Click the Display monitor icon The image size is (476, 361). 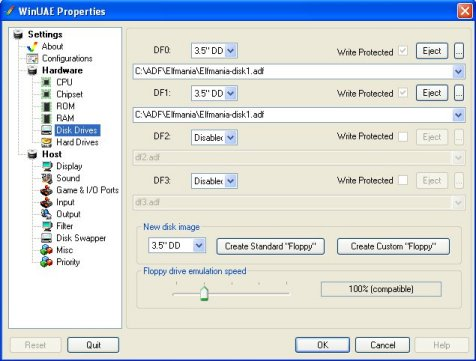coord(47,166)
